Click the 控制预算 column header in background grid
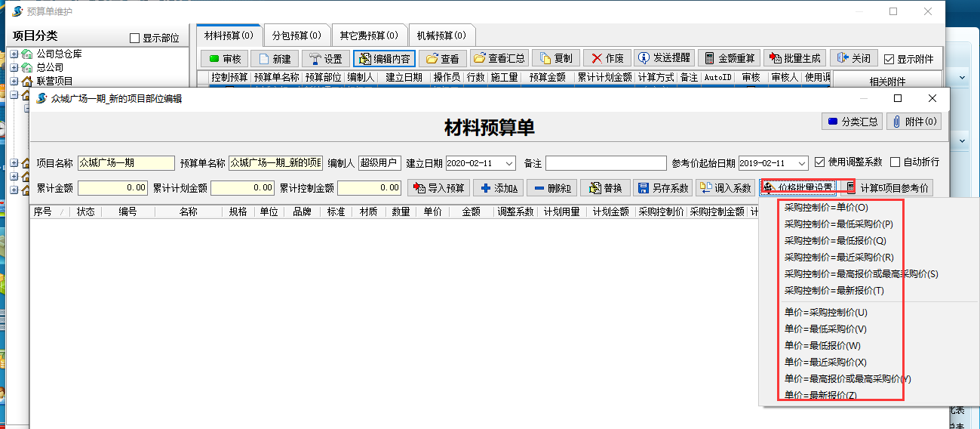This screenshot has width=980, height=429. [x=229, y=77]
